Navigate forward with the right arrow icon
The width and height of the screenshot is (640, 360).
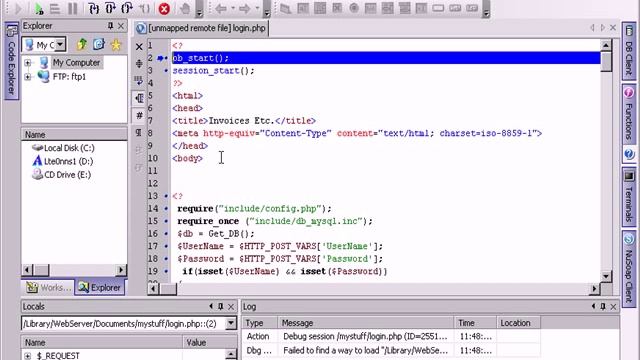tap(245, 9)
